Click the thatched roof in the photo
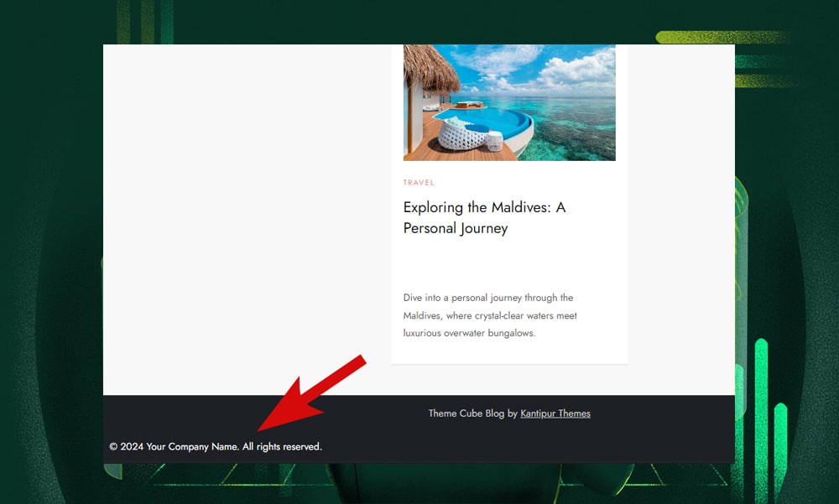The image size is (839, 504). 429,67
